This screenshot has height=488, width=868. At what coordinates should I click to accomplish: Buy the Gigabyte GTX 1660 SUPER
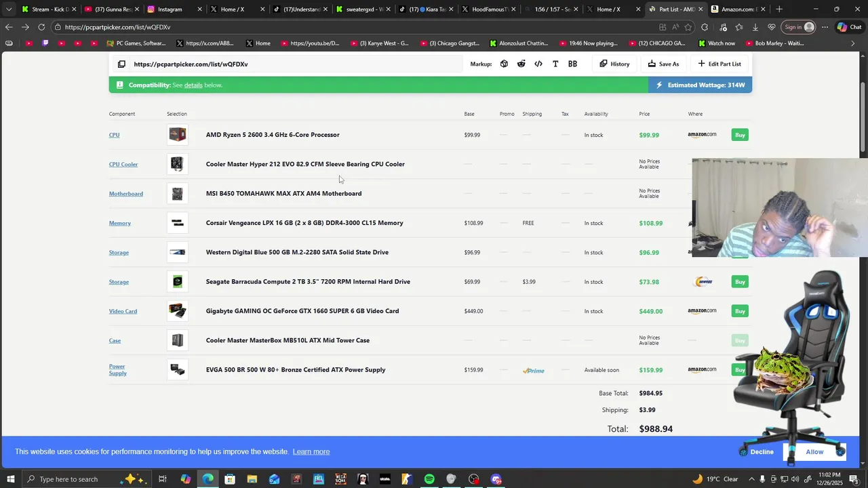tap(740, 311)
